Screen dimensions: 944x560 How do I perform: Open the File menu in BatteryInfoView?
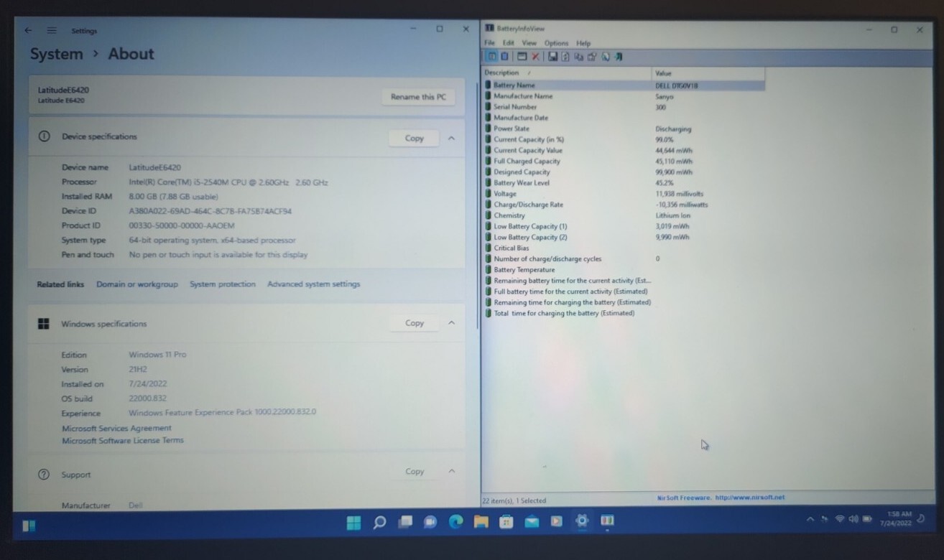(489, 43)
